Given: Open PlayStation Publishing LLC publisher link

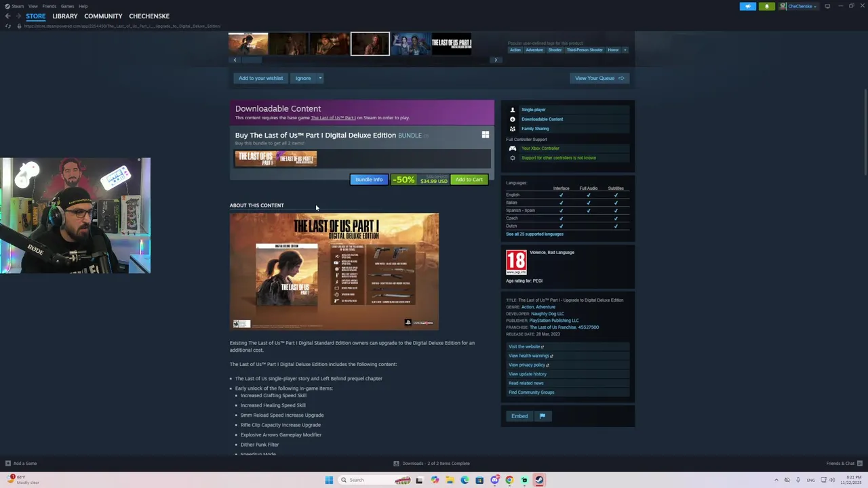Looking at the screenshot, I should [x=554, y=321].
